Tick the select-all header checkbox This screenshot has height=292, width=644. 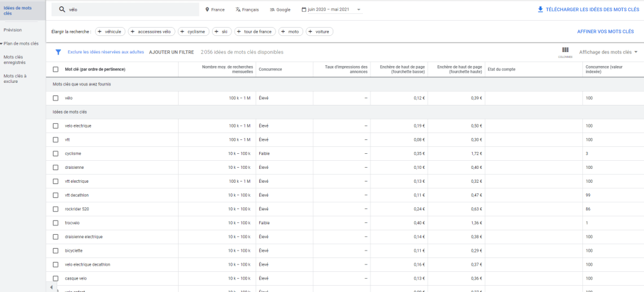click(55, 69)
